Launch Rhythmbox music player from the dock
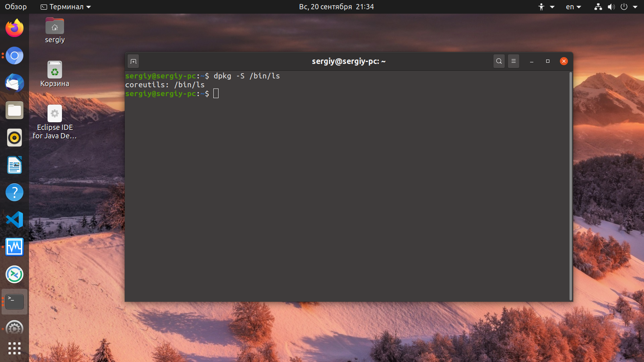Image resolution: width=644 pixels, height=362 pixels. tap(14, 138)
